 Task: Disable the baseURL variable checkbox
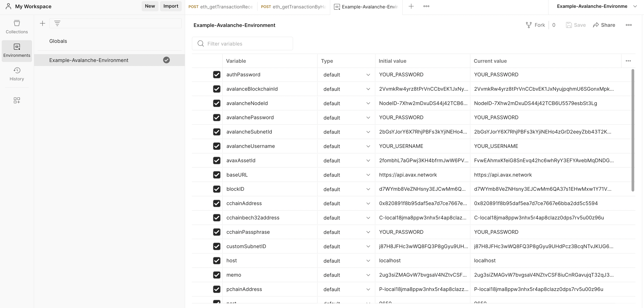[x=217, y=175]
